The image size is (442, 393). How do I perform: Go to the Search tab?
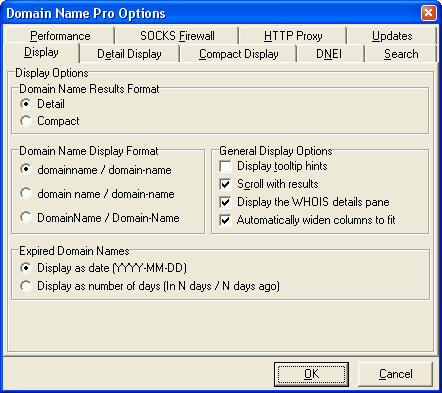click(401, 54)
